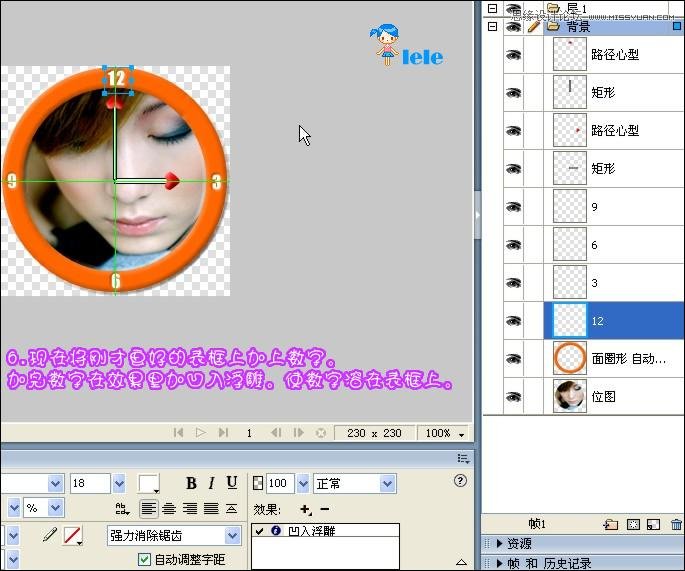
Task: Open the 100% zoom level dropdown
Action: 444,434
